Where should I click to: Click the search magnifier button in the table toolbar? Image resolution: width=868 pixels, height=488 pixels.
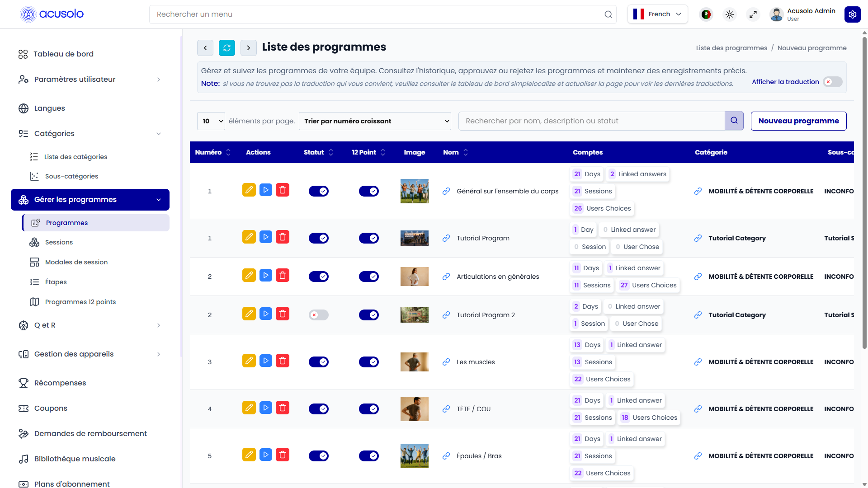pos(734,121)
